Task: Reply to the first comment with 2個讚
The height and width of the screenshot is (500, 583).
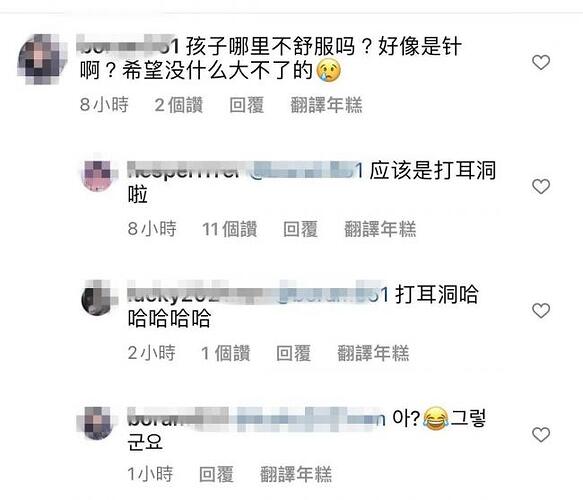Action: (247, 105)
